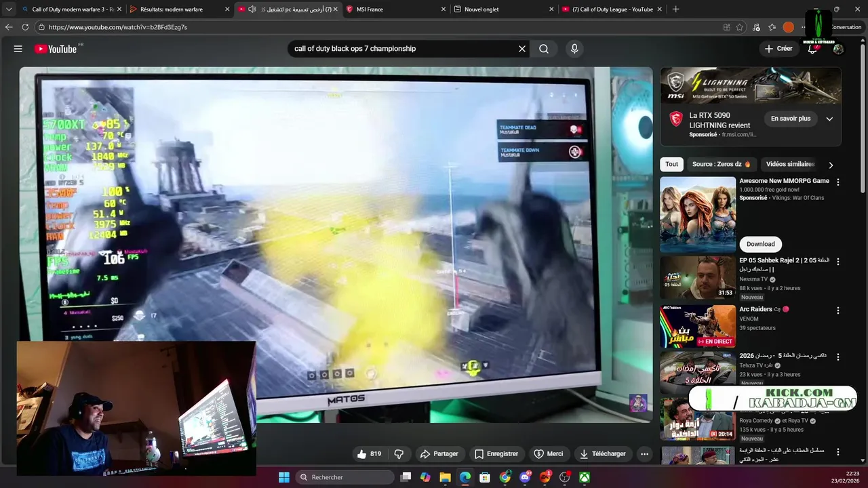
Task: Open File Explorer from taskbar
Action: [446, 477]
